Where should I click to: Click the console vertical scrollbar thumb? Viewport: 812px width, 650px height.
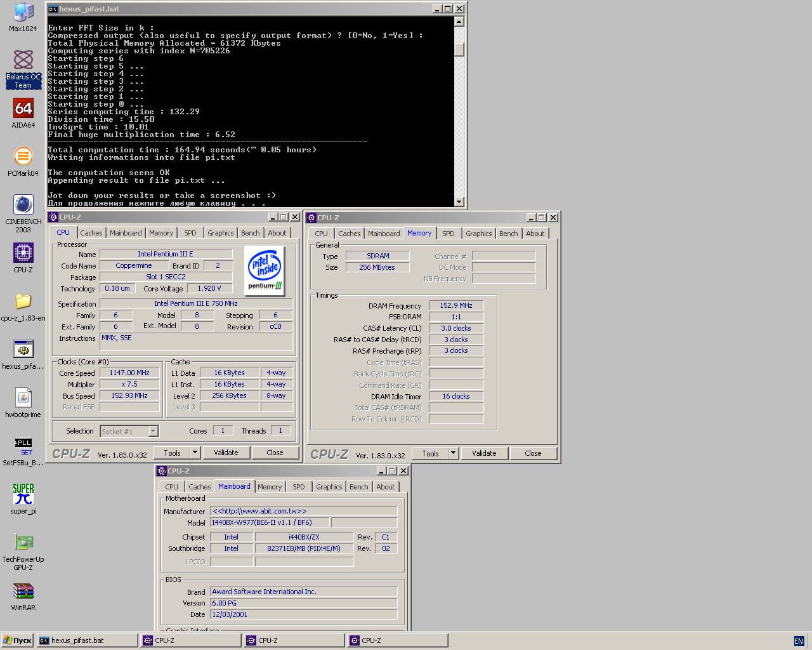459,50
